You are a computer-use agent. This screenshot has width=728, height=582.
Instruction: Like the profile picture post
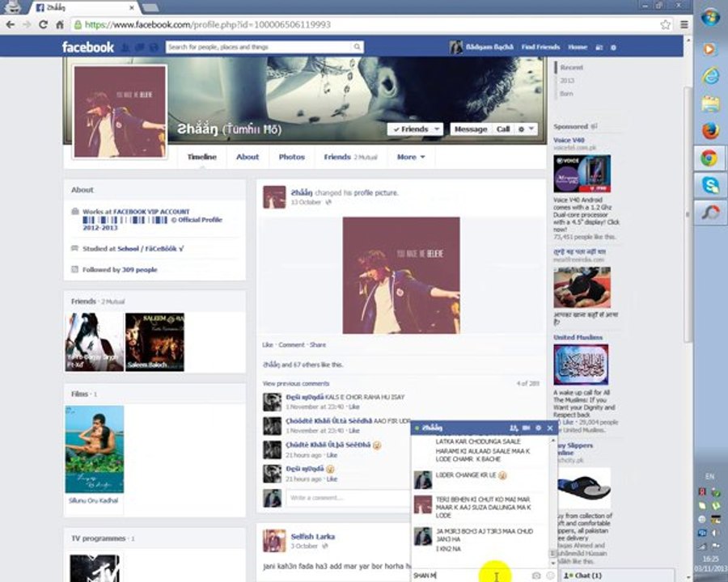point(268,345)
